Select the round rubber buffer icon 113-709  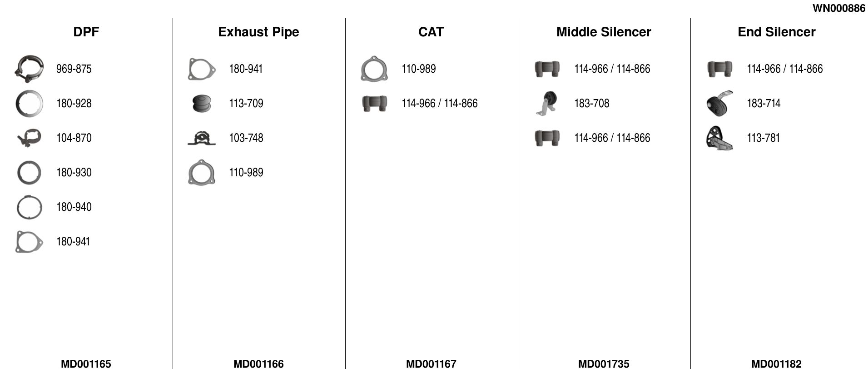(202, 104)
